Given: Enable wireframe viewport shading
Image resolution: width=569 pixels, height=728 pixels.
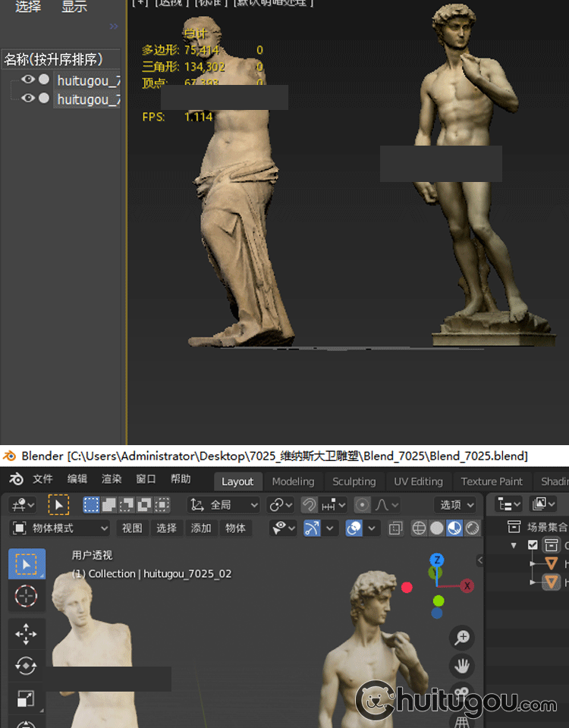Looking at the screenshot, I should (419, 528).
